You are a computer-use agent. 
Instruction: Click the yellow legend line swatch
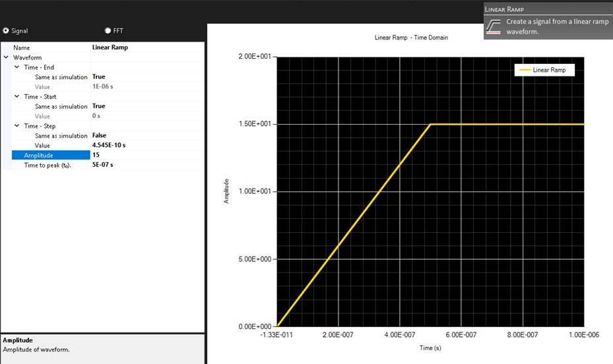tap(524, 70)
